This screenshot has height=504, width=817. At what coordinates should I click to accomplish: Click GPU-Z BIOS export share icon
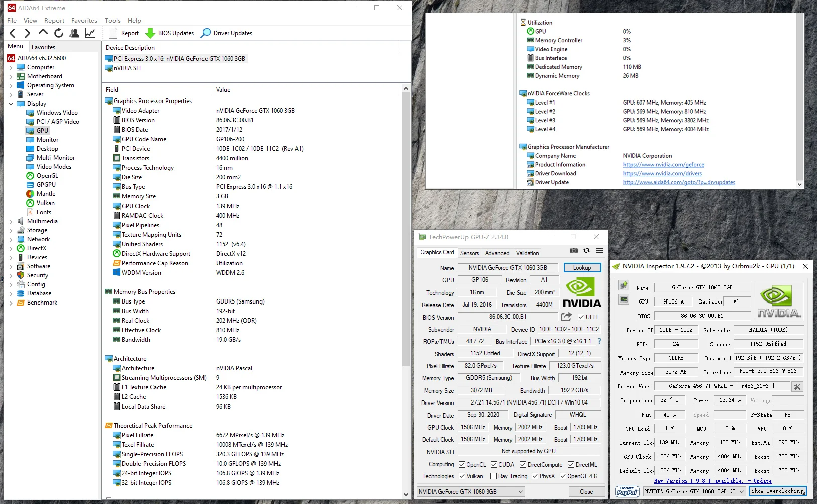tap(566, 317)
